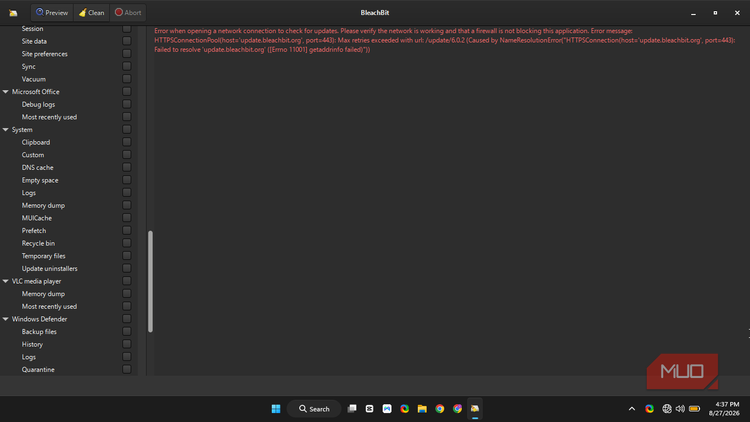Select Most recently used under Microsoft Office
750x422 pixels.
tap(49, 117)
